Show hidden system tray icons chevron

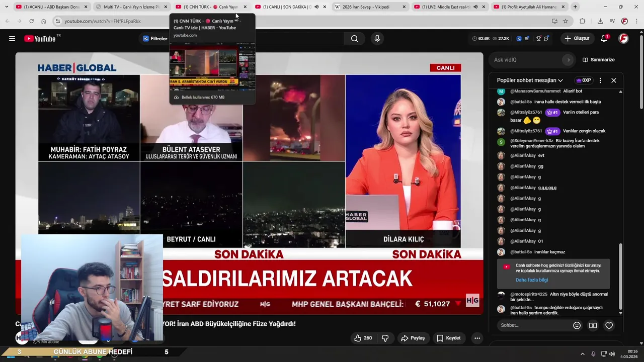coord(583,354)
